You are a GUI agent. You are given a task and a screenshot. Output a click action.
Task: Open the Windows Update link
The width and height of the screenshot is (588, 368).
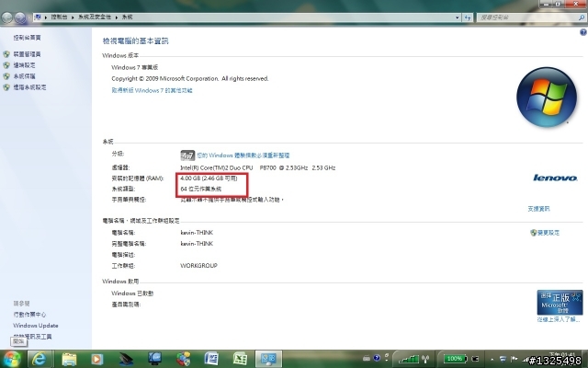click(x=36, y=326)
